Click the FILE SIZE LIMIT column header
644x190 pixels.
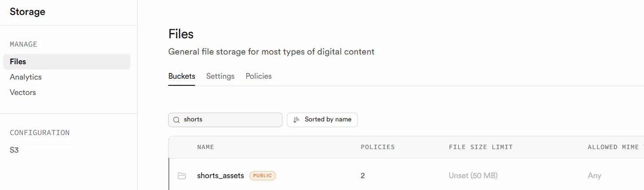point(481,147)
